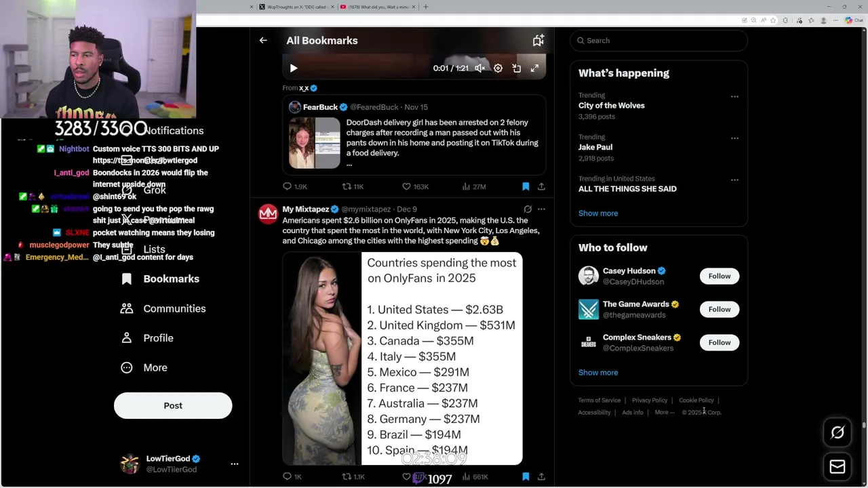Open the Accessibility footer link
Screen dimensions: 868x488
(x=595, y=413)
